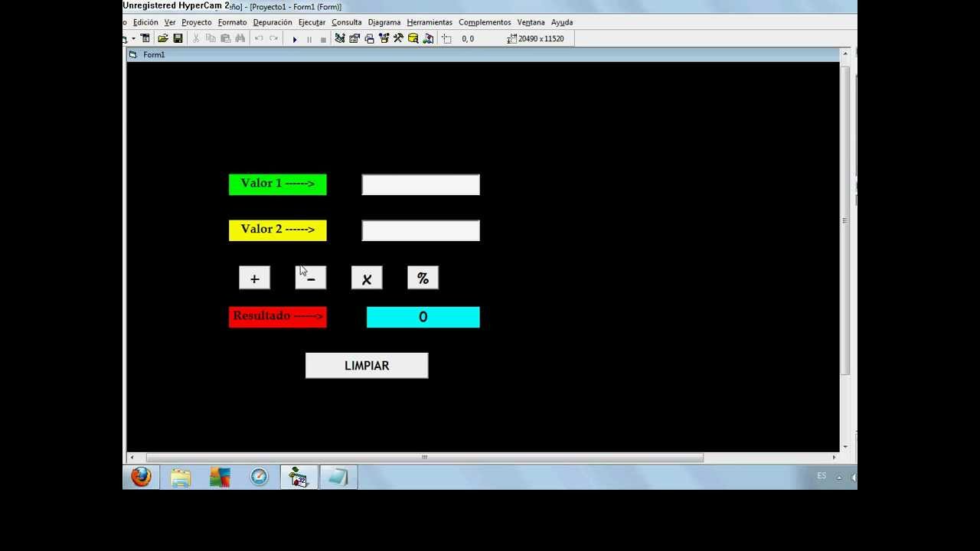Open the Ejecutar menu

[x=312, y=22]
